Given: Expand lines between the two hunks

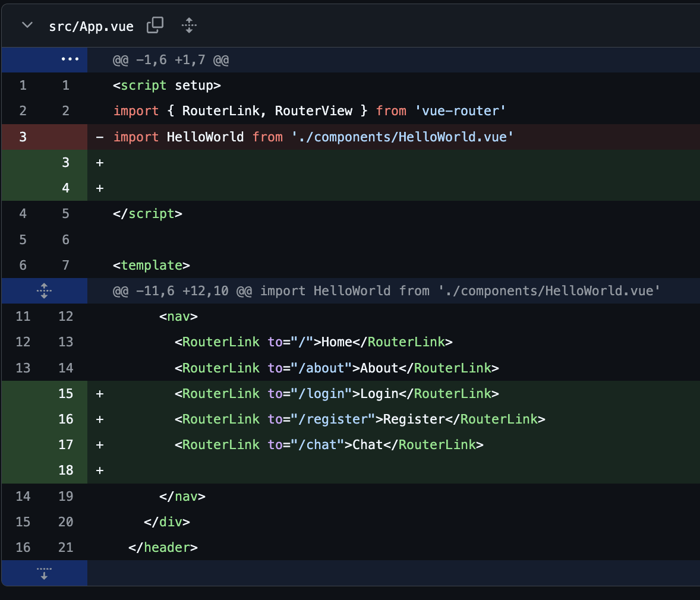Looking at the screenshot, I should pyautogui.click(x=44, y=290).
